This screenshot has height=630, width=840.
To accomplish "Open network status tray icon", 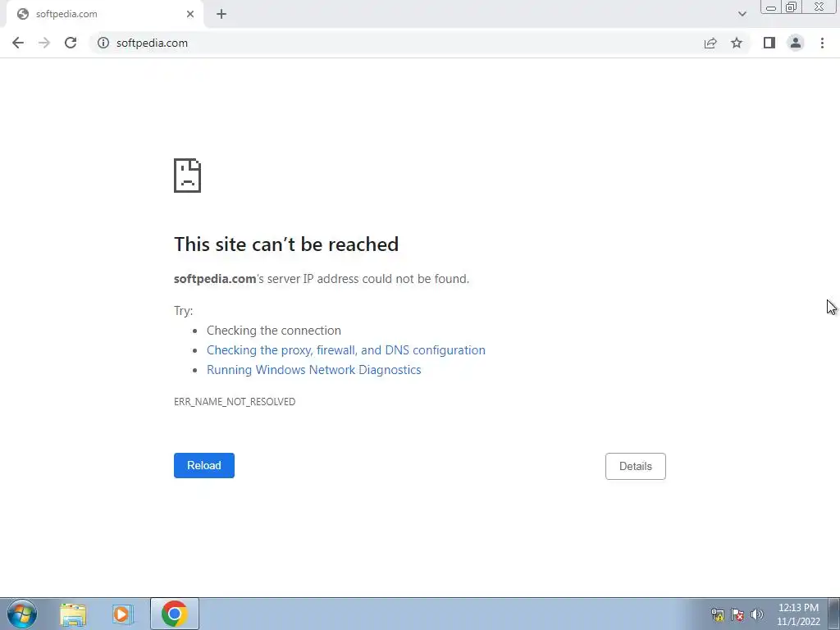I will [717, 614].
